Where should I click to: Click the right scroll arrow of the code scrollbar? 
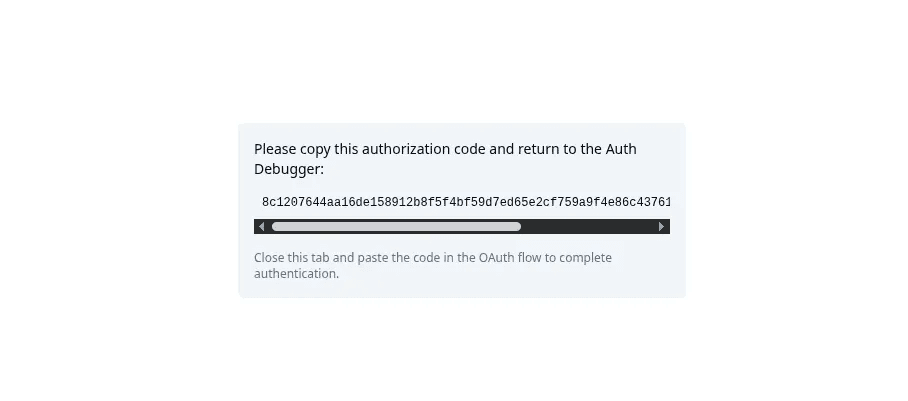coord(661,227)
